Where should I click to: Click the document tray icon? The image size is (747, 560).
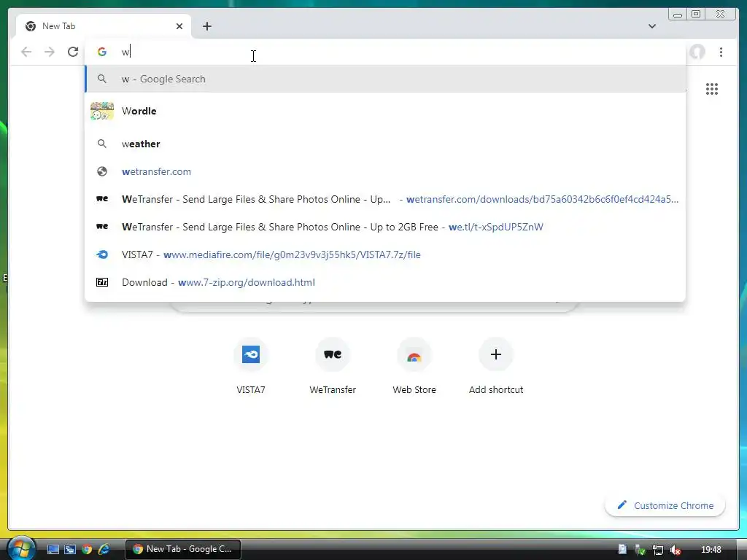tap(622, 550)
